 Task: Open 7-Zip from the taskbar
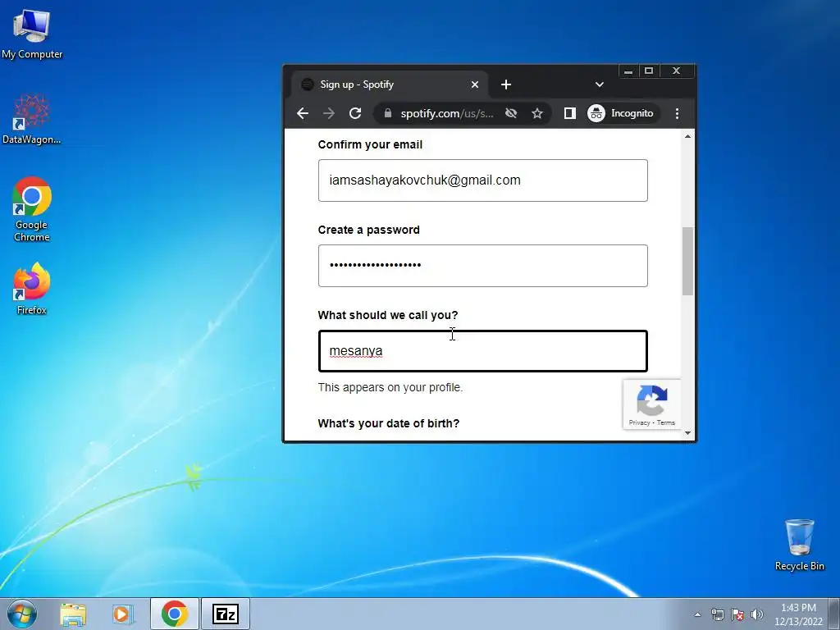[x=226, y=614]
